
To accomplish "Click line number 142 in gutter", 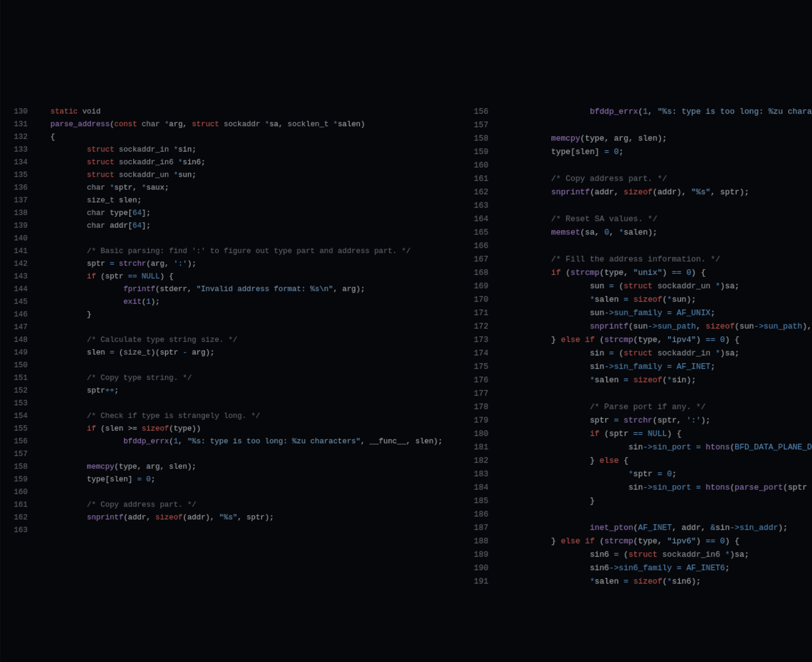I will [x=21, y=264].
